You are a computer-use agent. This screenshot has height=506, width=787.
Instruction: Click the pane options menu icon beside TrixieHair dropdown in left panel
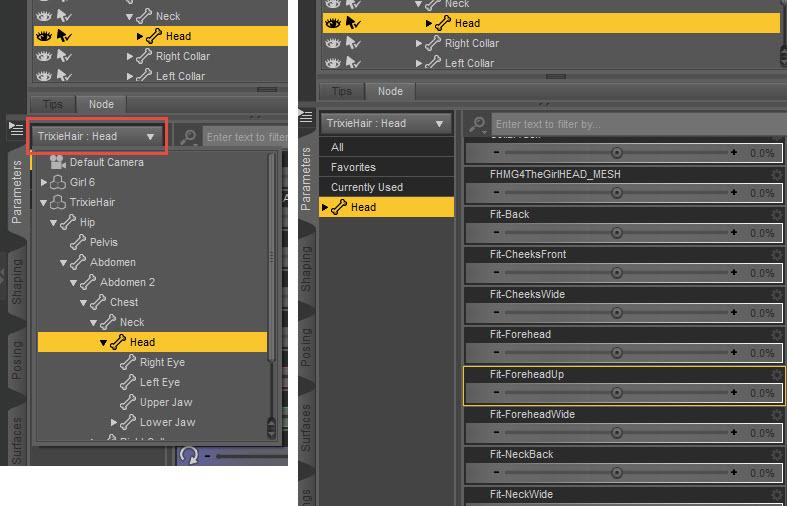16,129
